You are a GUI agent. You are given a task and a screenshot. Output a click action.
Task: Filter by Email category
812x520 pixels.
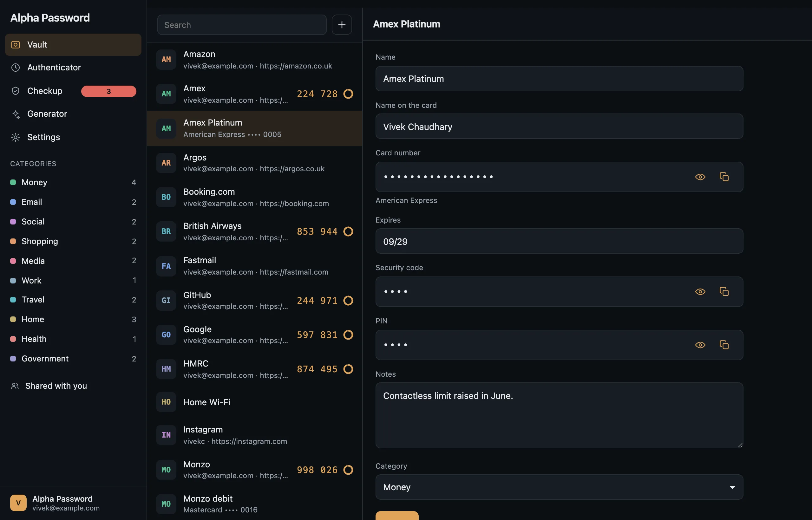[73, 202]
